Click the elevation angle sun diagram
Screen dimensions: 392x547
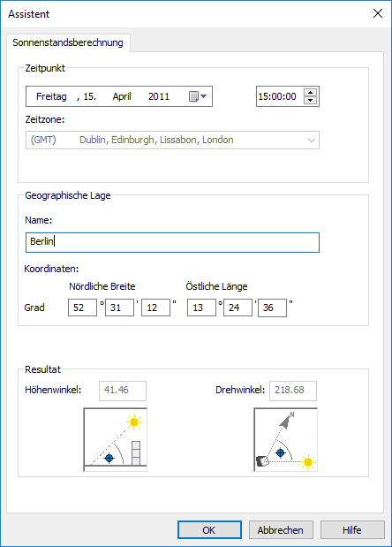tap(116, 439)
